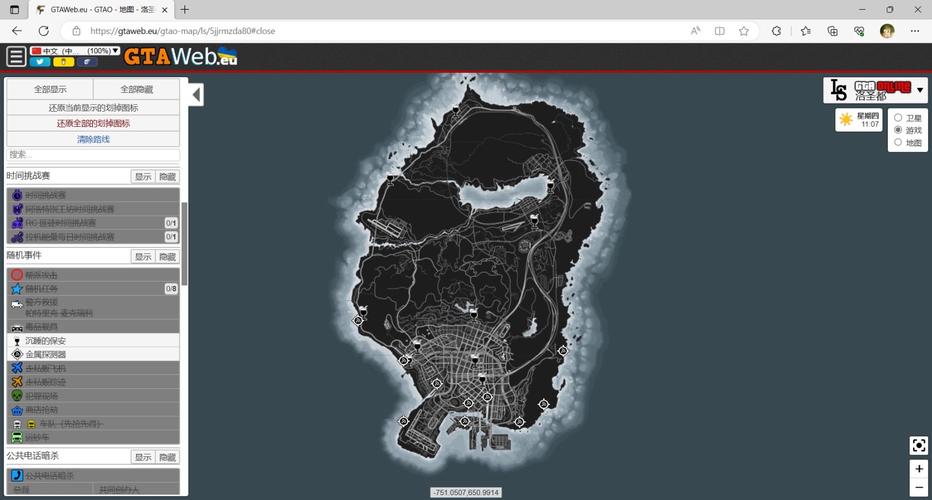Viewport: 932px width, 500px height.
Task: Toggle the RC 匪徒 time trial car icon
Action: [17, 223]
